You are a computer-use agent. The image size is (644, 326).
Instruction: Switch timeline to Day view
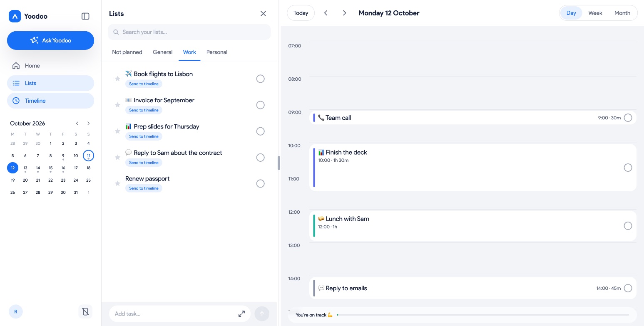coord(571,13)
